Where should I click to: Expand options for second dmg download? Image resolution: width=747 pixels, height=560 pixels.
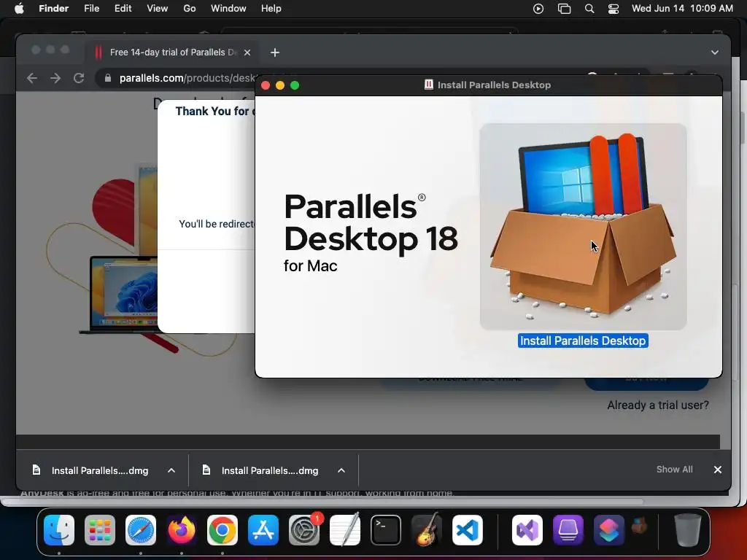[341, 470]
